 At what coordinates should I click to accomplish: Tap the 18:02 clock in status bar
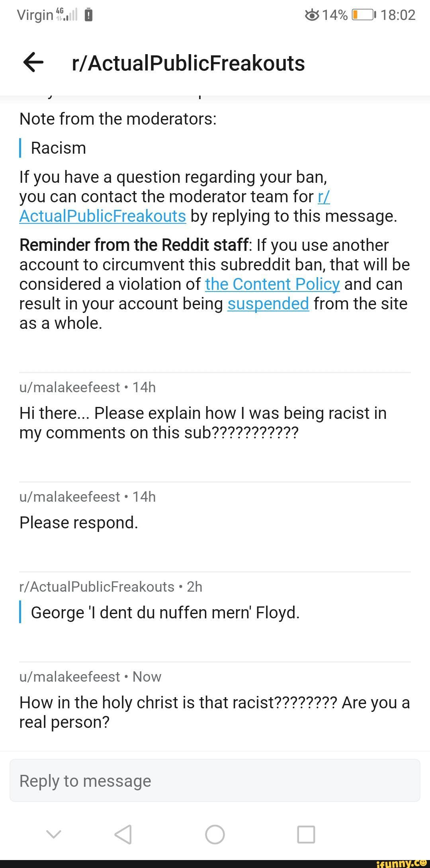pos(398,15)
